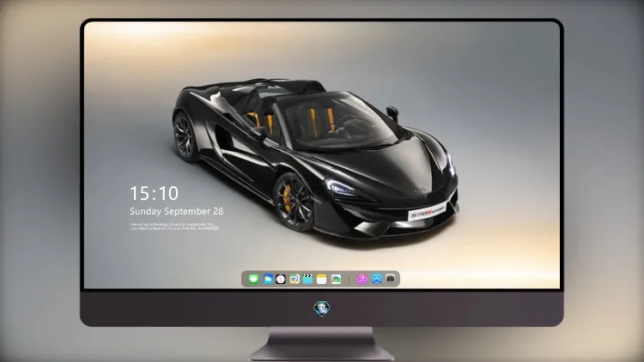Screen dimensions: 644x362
Task: Open the Weather app in dock
Action: pos(268,279)
